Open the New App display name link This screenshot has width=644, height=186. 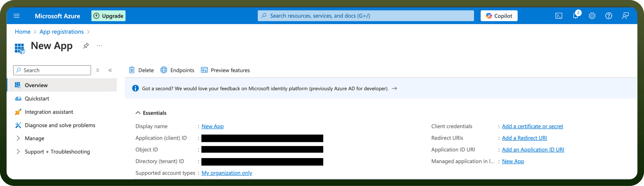tap(213, 126)
